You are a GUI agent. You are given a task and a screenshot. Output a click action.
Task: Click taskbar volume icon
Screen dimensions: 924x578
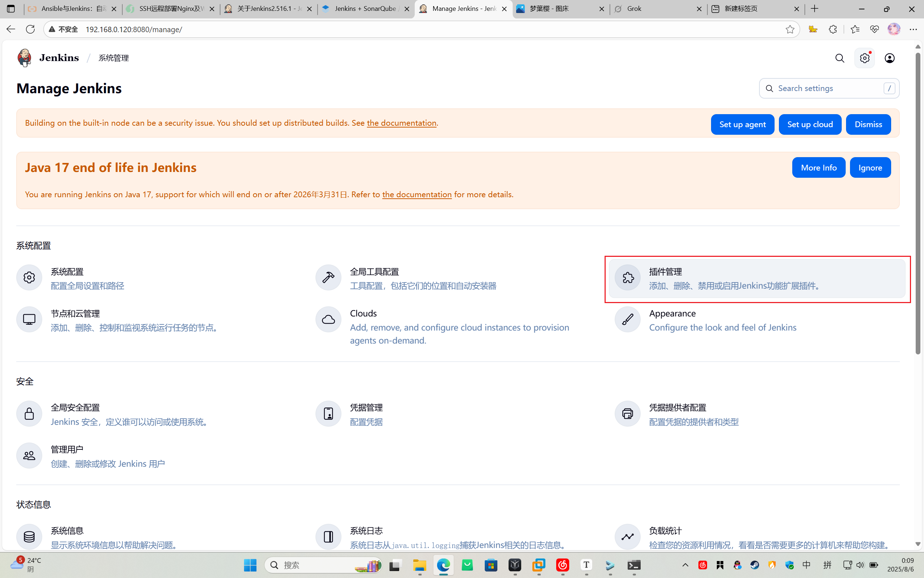point(860,565)
